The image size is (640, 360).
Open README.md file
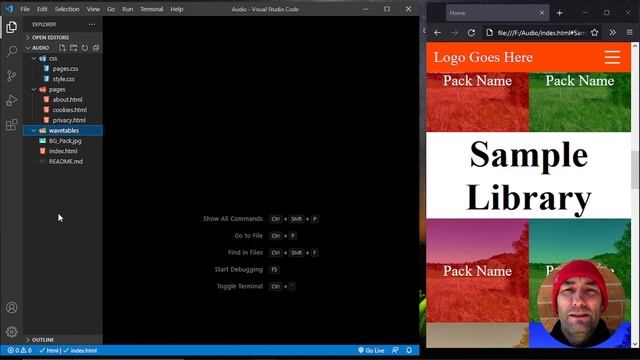point(66,162)
